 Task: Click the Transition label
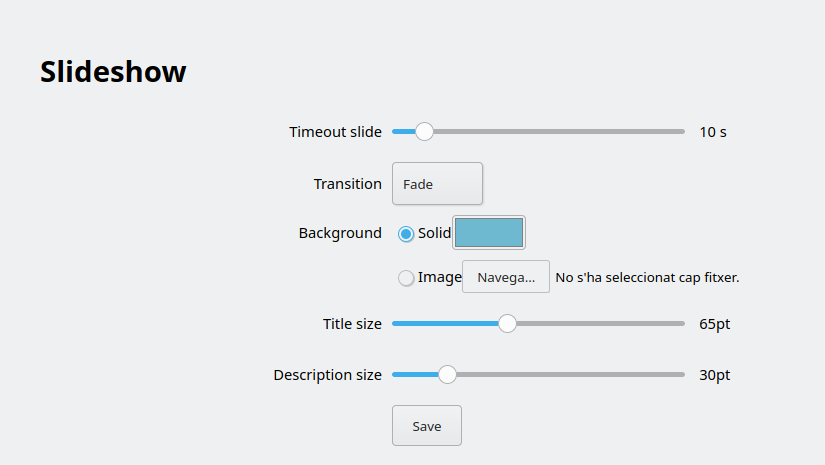coord(347,184)
